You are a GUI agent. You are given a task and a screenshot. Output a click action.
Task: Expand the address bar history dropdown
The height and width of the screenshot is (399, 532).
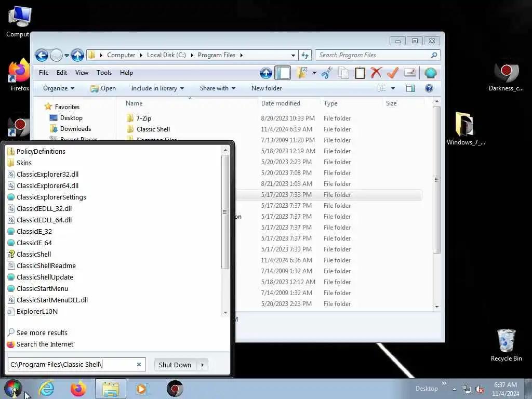[x=293, y=55]
